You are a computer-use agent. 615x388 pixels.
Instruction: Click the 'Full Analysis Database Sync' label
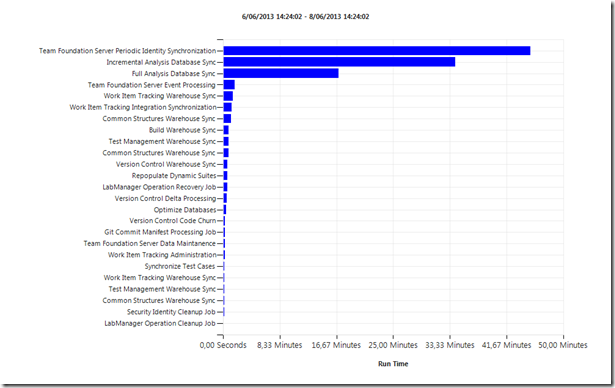pyautogui.click(x=174, y=74)
